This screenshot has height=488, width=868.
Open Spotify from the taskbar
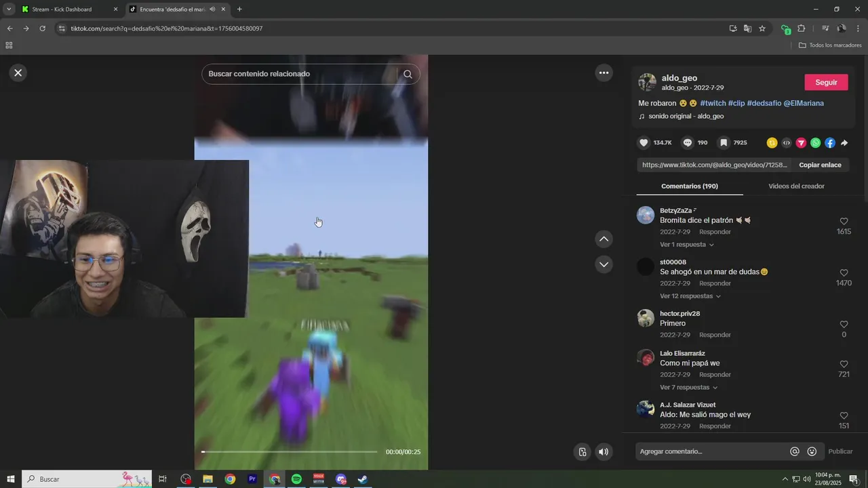point(296,479)
